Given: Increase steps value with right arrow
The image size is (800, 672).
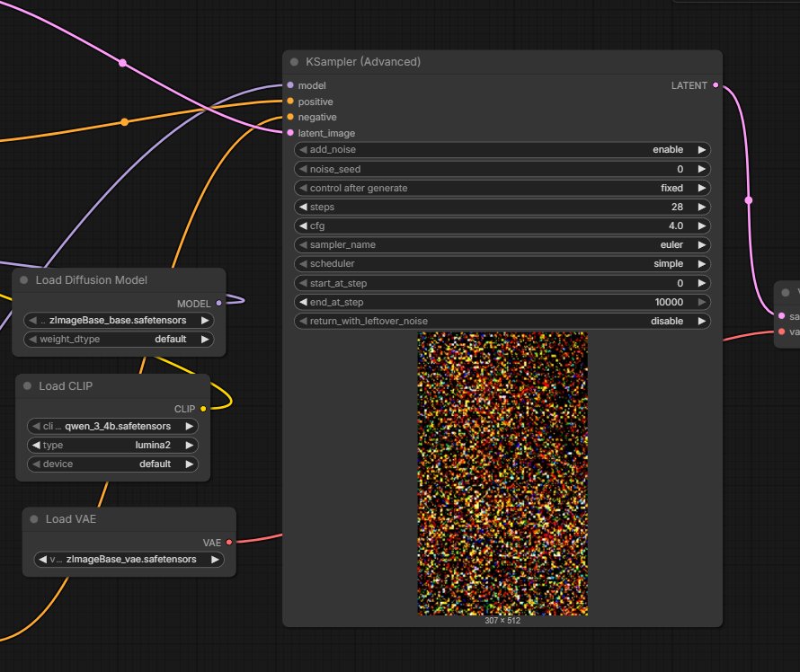Looking at the screenshot, I should click(x=702, y=207).
